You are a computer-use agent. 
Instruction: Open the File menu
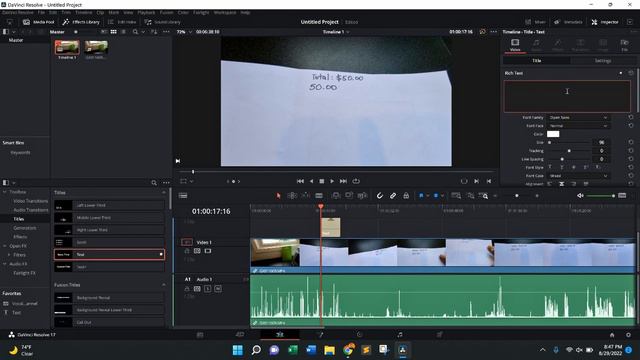click(41, 13)
